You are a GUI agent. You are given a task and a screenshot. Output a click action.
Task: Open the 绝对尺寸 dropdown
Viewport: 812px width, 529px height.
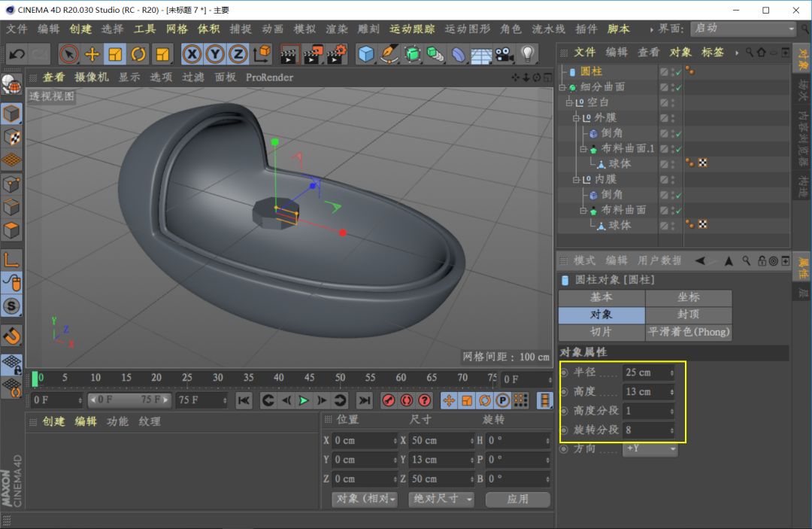pos(441,499)
